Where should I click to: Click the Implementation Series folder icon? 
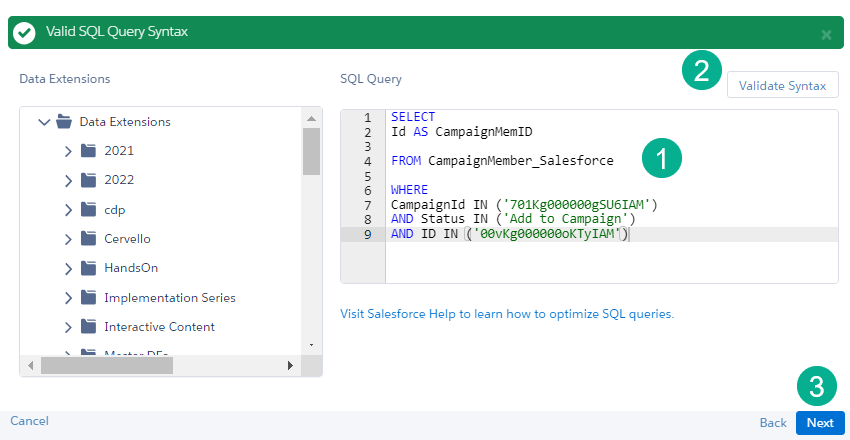click(88, 298)
